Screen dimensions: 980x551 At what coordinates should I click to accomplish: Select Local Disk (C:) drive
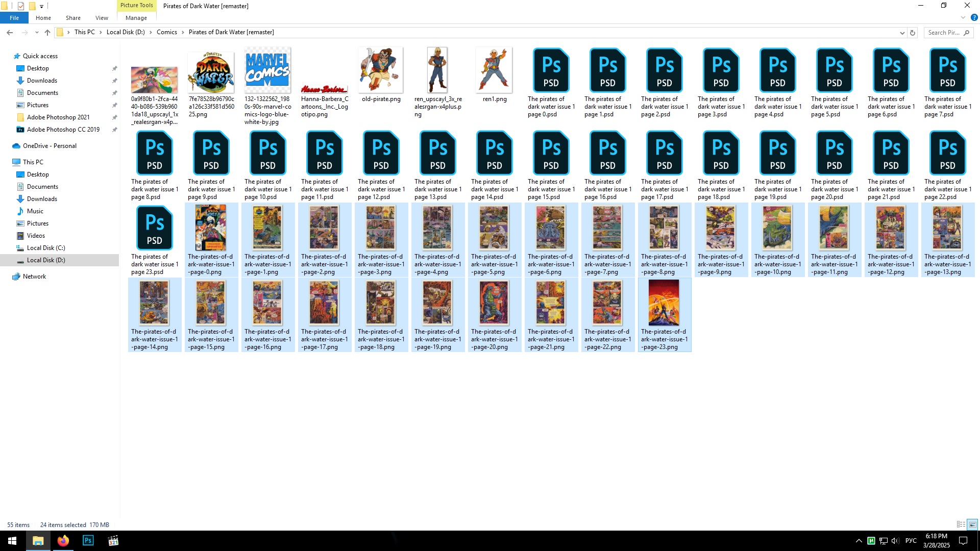tap(46, 248)
